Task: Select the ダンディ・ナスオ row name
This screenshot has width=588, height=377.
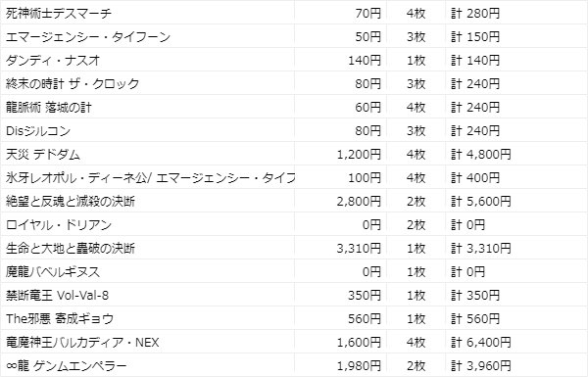Action: 53,61
